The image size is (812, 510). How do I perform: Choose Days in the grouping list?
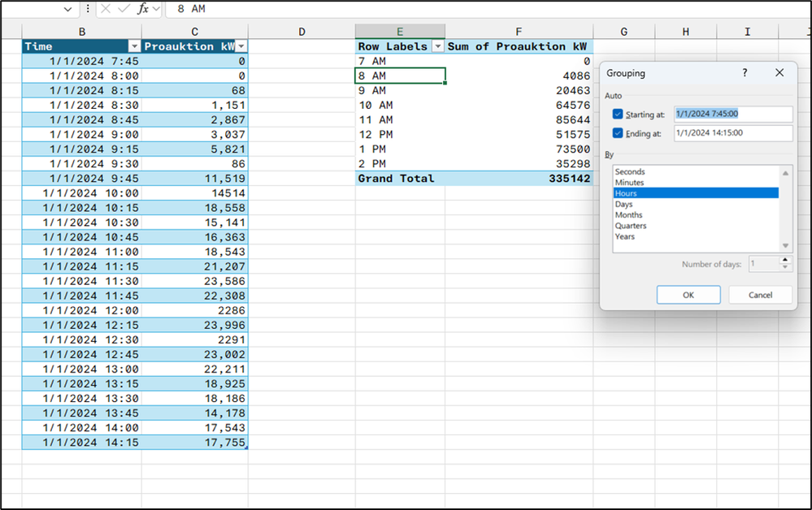point(623,205)
